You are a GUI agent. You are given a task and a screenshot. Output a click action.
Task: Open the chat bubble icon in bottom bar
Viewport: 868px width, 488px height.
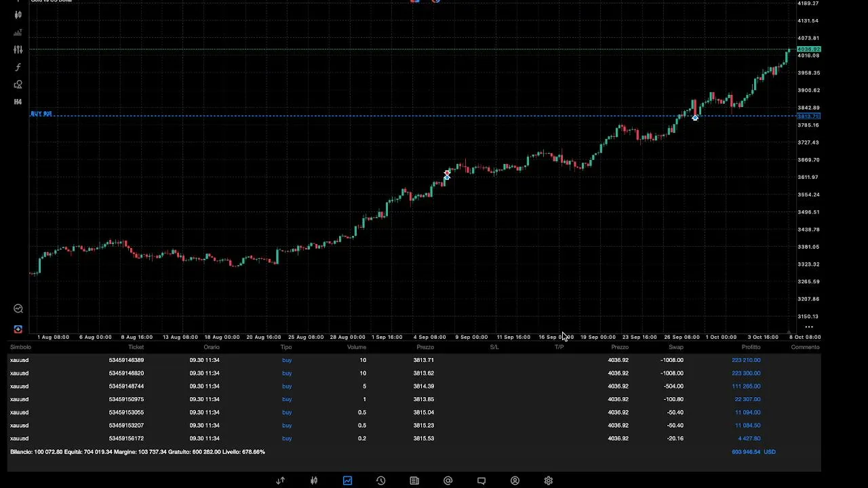tap(481, 481)
